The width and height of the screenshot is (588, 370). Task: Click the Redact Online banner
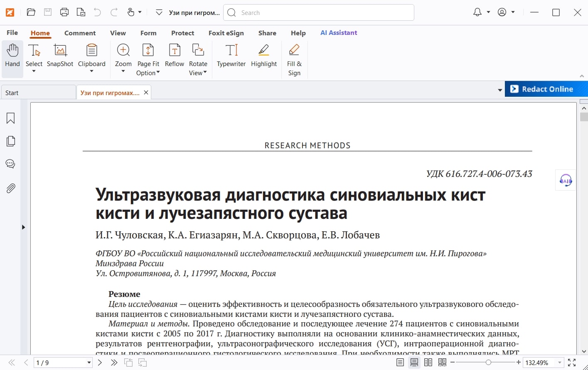tap(546, 89)
